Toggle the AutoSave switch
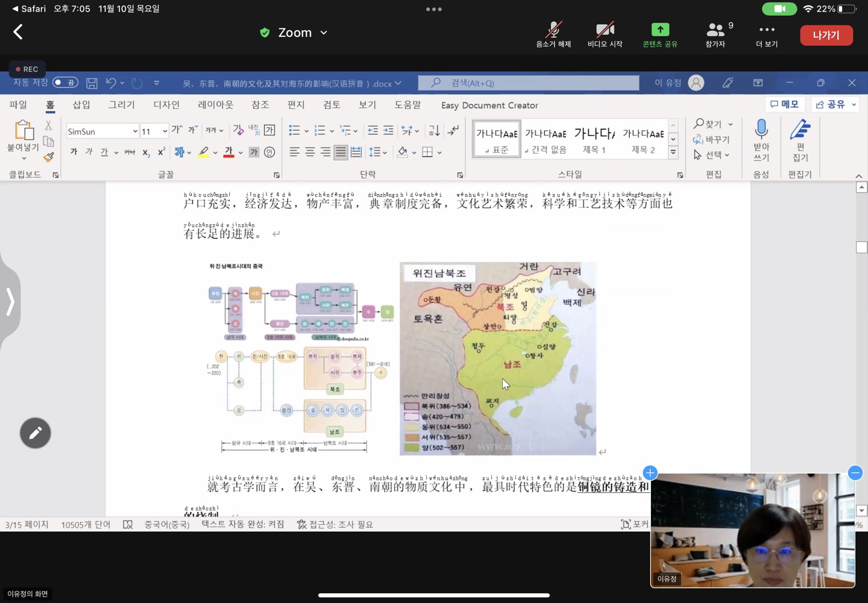Viewport: 868px width, 603px height. [x=65, y=83]
